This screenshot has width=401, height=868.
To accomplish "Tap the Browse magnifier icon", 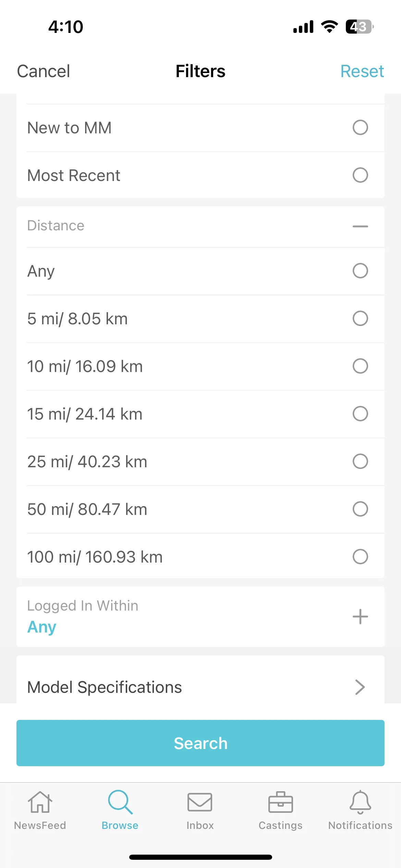I will (120, 802).
